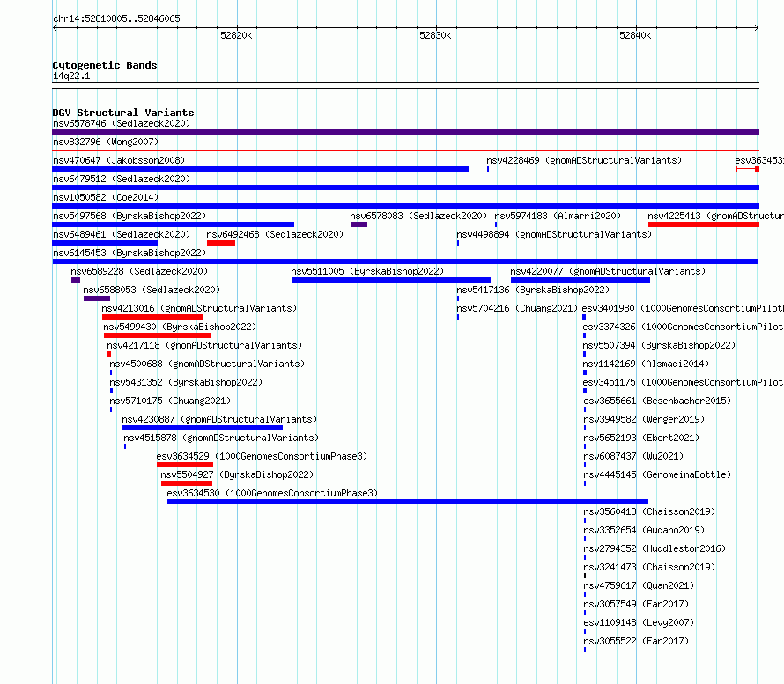Click the 52830k ruler tick label
Viewport: 784px width, 684px height.
pyautogui.click(x=435, y=35)
